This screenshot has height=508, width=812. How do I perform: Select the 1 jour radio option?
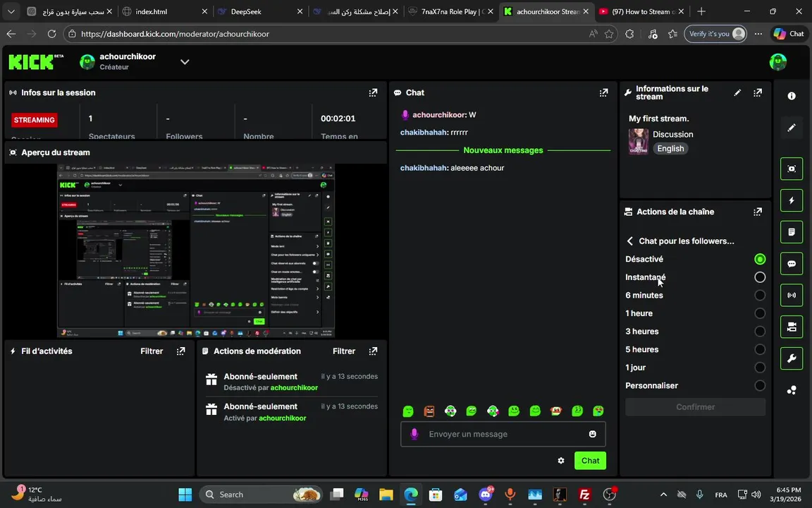pyautogui.click(x=759, y=368)
